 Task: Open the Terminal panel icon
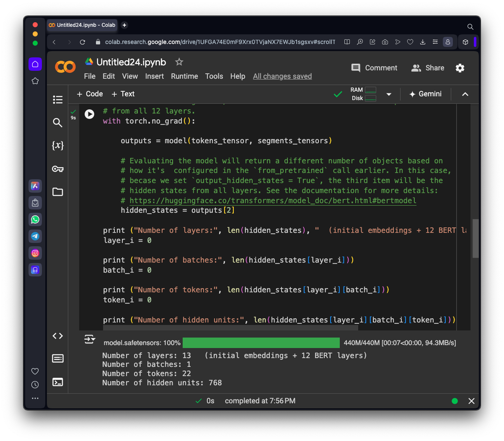(x=58, y=382)
